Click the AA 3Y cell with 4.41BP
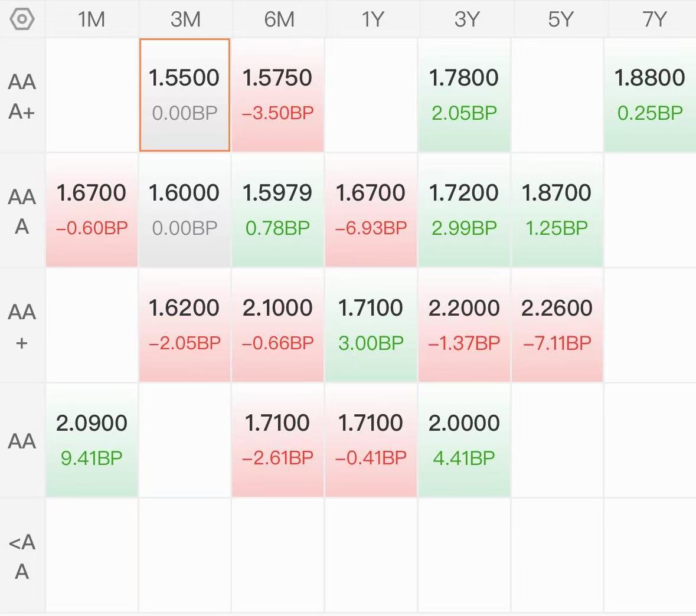Viewport: 696px width, 616px height. (x=464, y=440)
